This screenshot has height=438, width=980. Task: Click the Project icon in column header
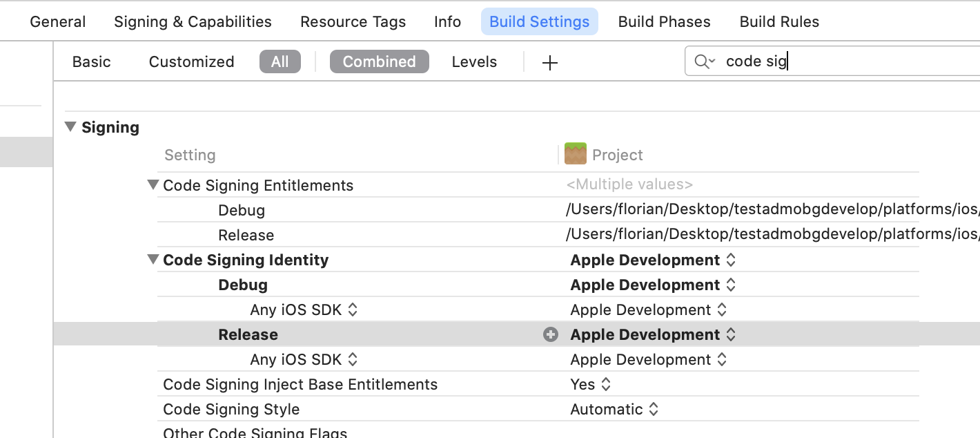pos(575,154)
